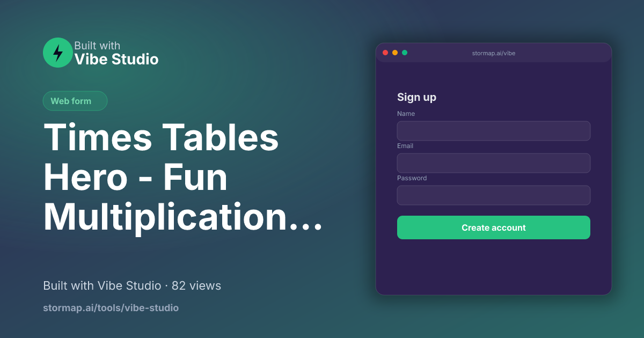The width and height of the screenshot is (644, 338).
Task: Click the green maximize dot in the mock browser
Action: point(405,53)
